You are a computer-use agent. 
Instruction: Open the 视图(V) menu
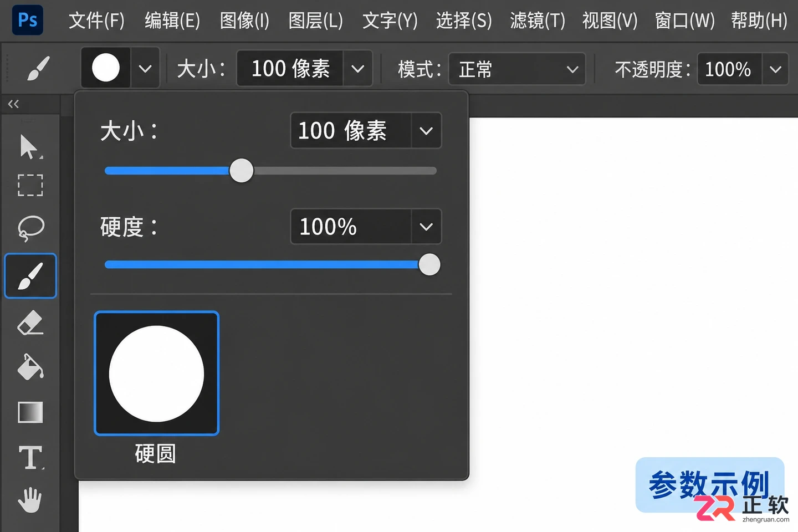click(610, 21)
